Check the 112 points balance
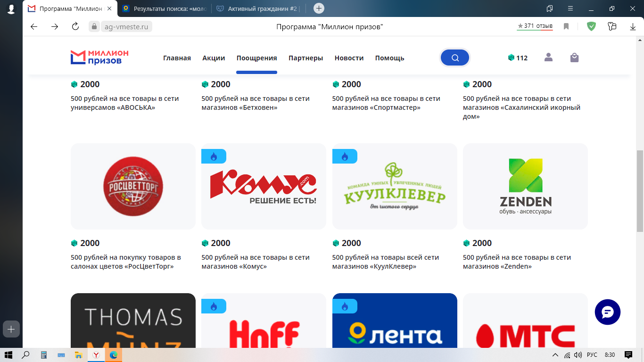The image size is (644, 362). tap(518, 58)
